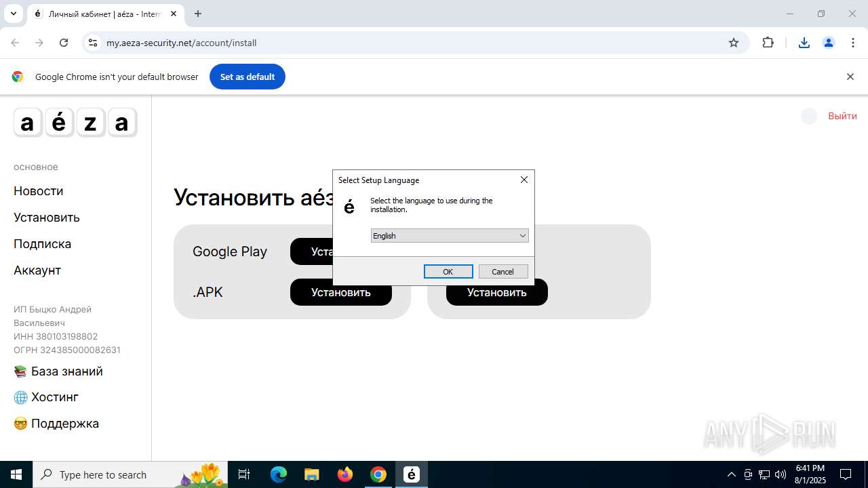Close the Select Setup Language dialog
This screenshot has height=488, width=868.
point(524,180)
